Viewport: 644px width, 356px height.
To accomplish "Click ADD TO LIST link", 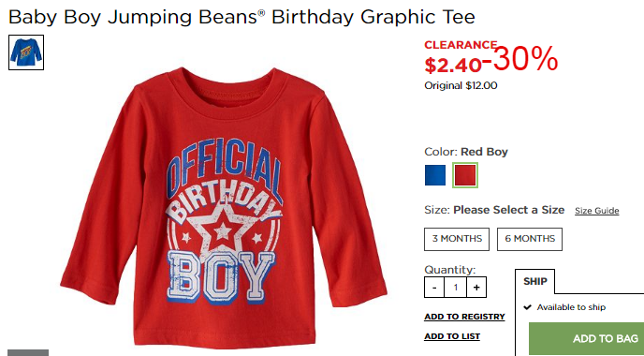I will (x=452, y=336).
